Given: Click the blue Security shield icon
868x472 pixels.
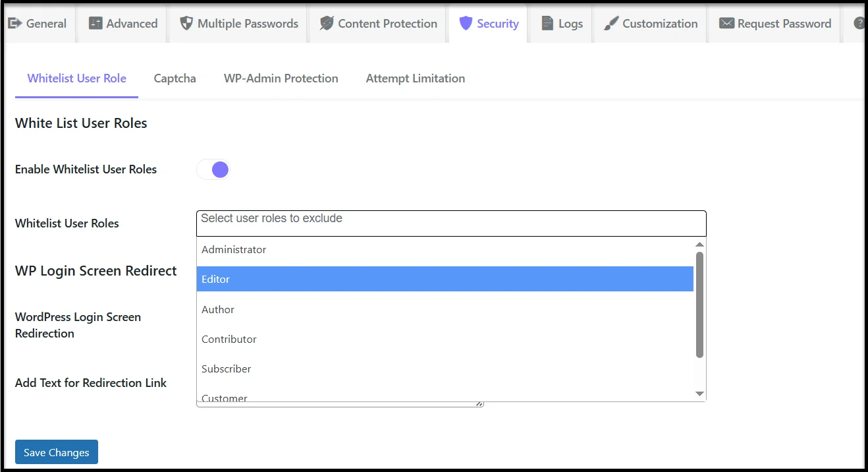Looking at the screenshot, I should (466, 23).
